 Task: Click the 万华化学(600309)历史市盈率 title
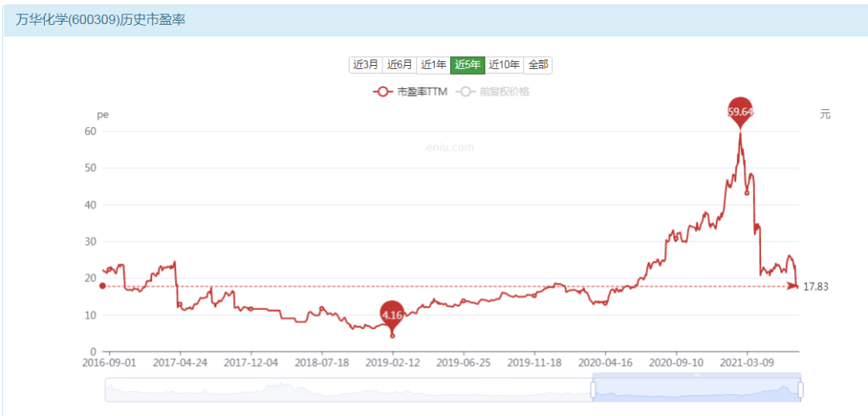(x=100, y=20)
